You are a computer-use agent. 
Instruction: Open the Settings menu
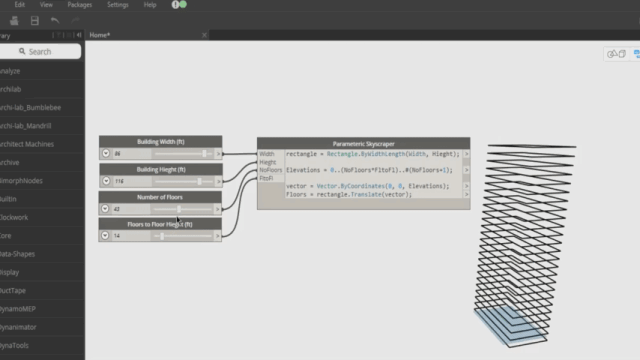click(x=118, y=5)
